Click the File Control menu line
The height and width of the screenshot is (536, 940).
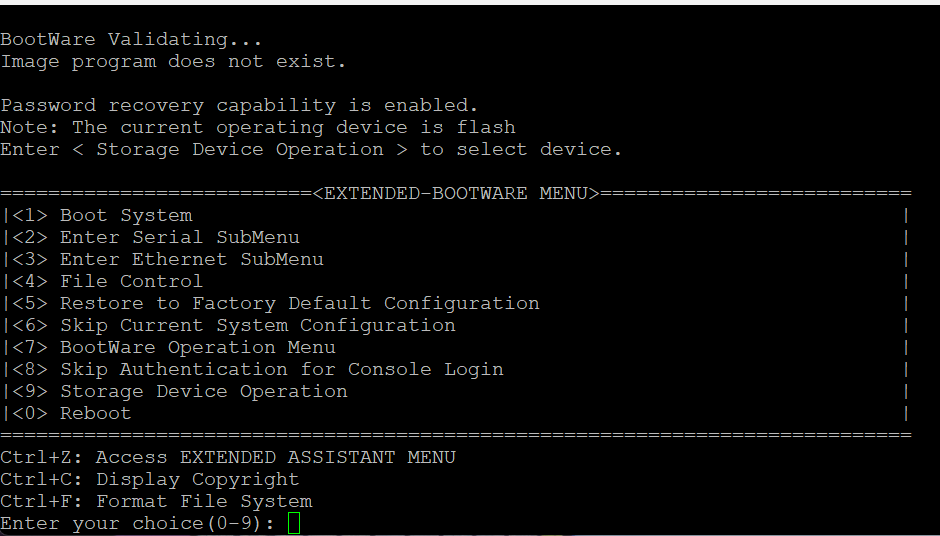click(x=130, y=281)
